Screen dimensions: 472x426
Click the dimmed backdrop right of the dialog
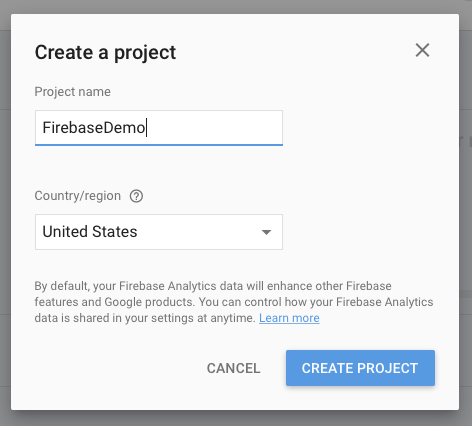466,213
